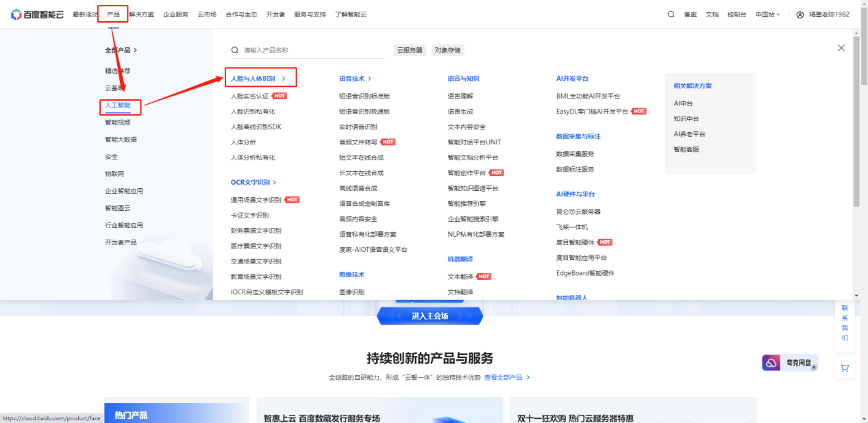Open 短语音识别标准版 product
Screen dimensions: 868x423
pos(364,97)
